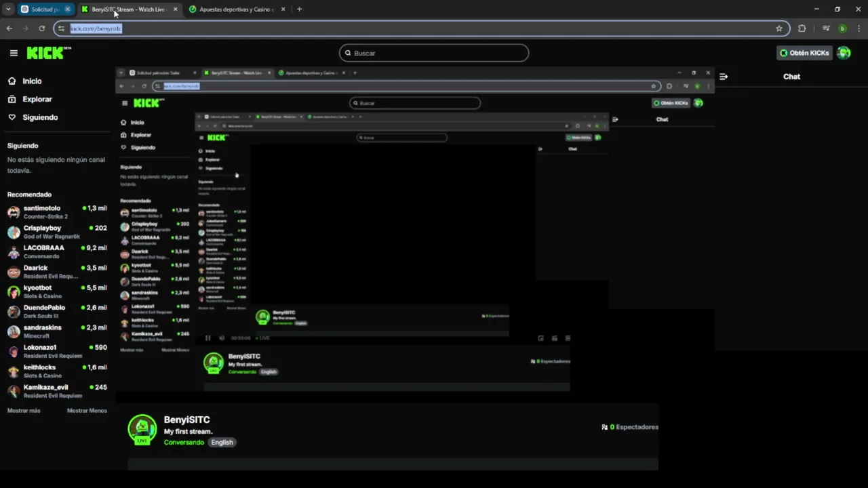Click kyootbot's channel avatar
The height and width of the screenshot is (488, 868).
(14, 292)
